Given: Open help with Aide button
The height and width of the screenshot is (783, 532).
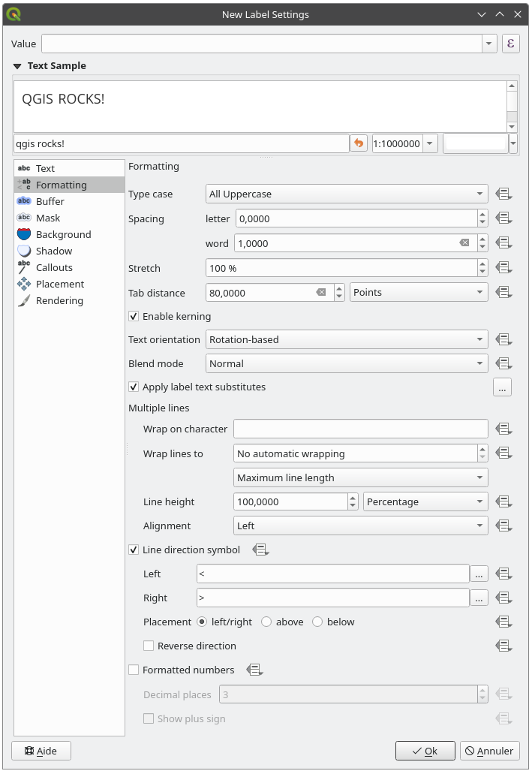Looking at the screenshot, I should click(x=41, y=751).
